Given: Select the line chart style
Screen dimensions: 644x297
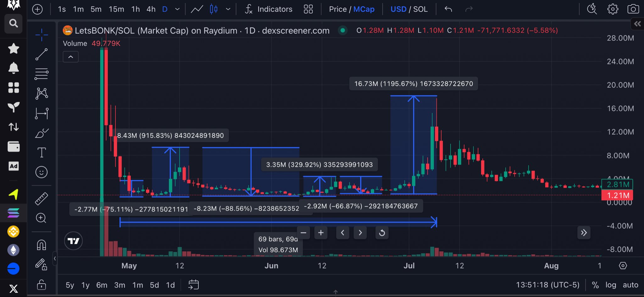Looking at the screenshot, I should [x=197, y=9].
